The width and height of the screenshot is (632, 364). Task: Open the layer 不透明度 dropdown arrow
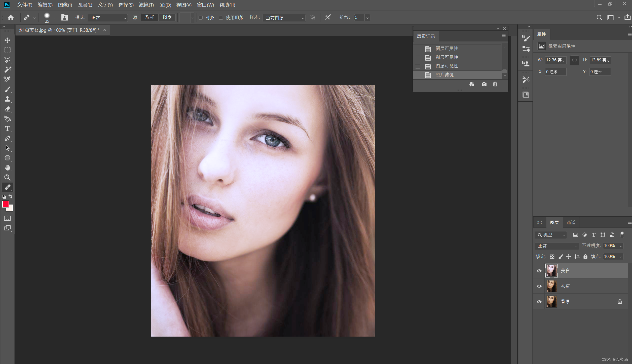[x=621, y=246]
